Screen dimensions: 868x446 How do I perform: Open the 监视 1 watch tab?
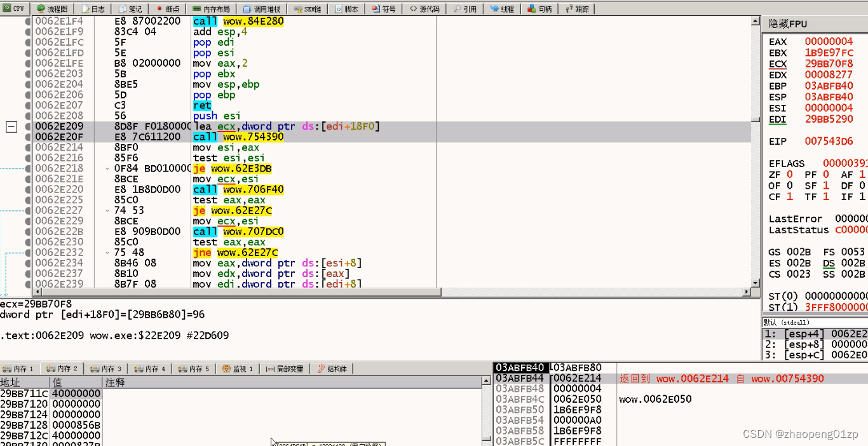238,368
